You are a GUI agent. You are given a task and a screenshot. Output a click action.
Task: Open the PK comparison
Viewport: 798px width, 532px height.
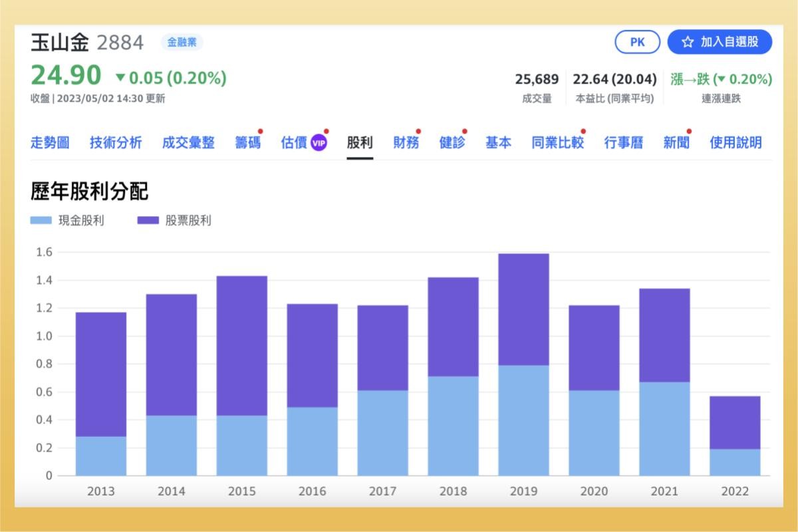tap(637, 42)
